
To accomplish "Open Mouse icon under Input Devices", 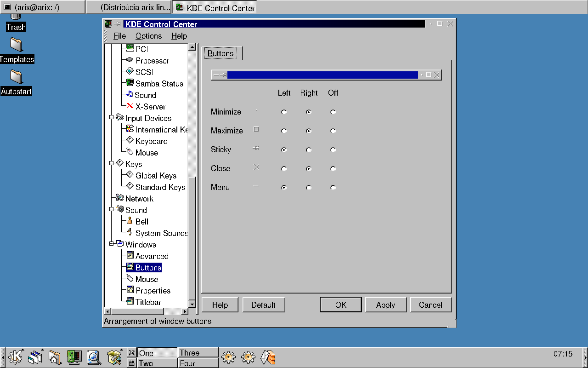I will click(x=130, y=152).
